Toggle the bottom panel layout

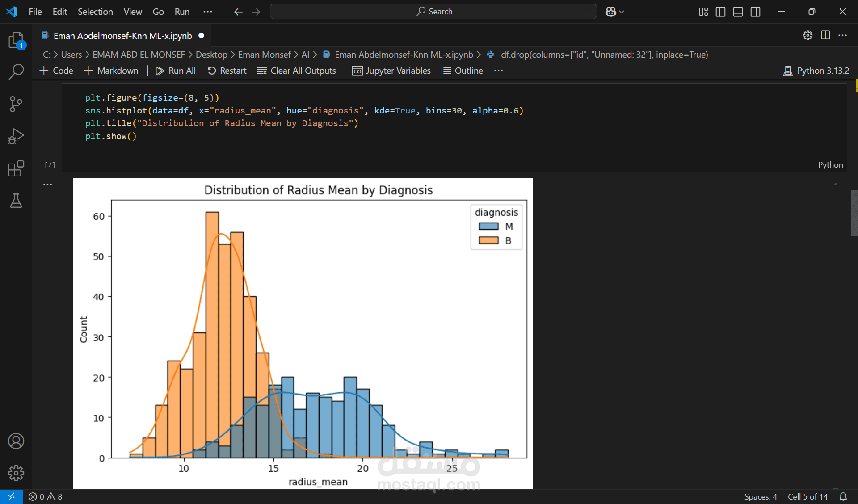[738, 12]
